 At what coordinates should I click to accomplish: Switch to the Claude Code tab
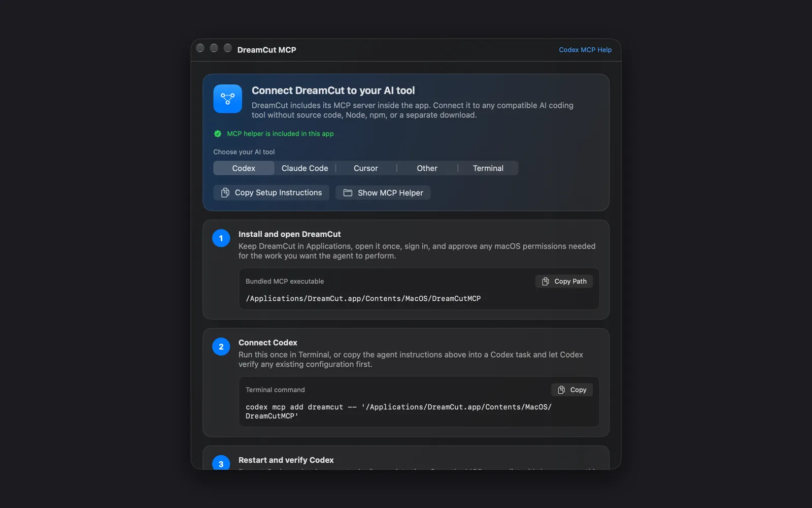[304, 168]
